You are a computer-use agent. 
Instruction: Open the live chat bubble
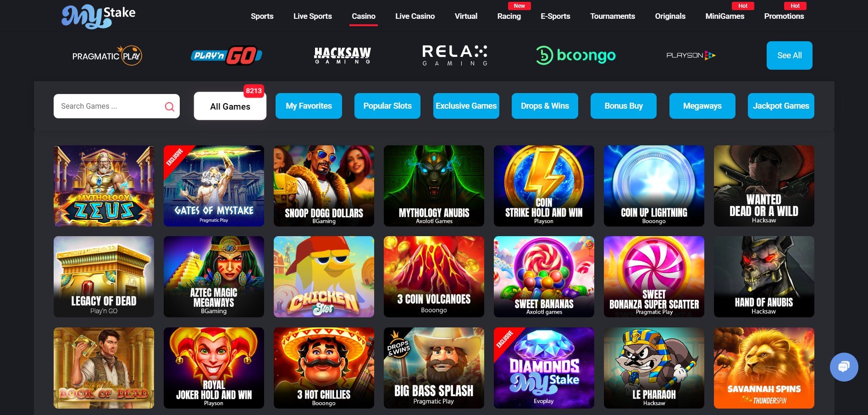[844, 367]
